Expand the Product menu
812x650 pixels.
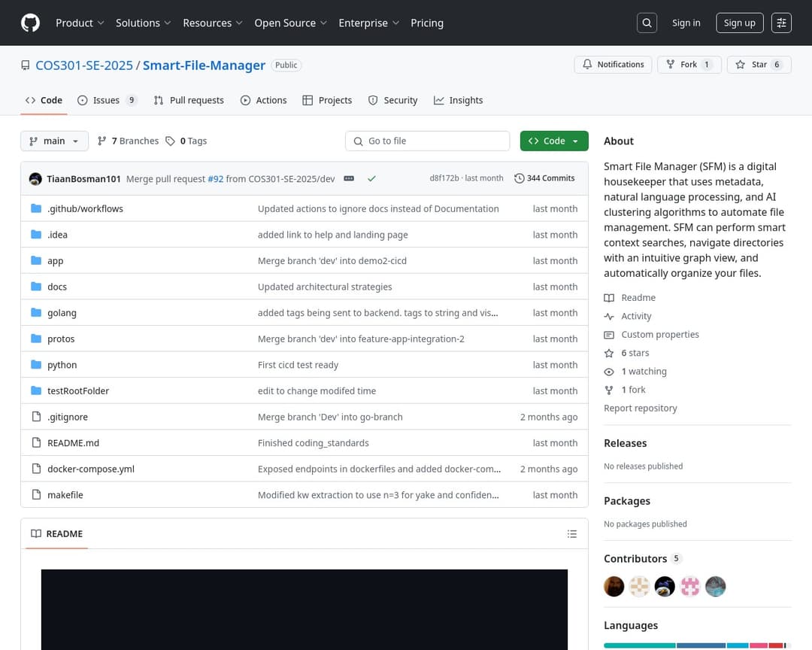coord(80,23)
